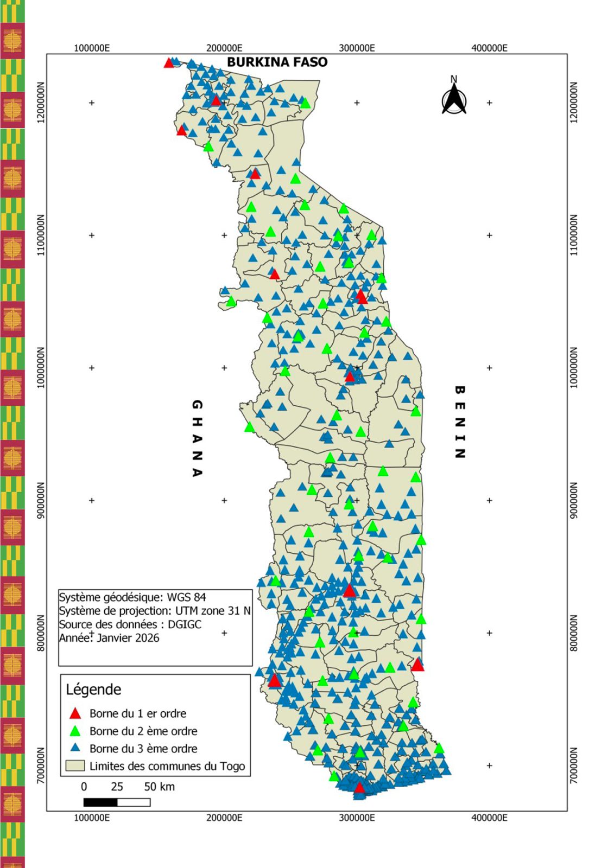Click the '50 km' scale bar label
Image resolution: width=614 pixels, height=868 pixels.
[x=159, y=787]
